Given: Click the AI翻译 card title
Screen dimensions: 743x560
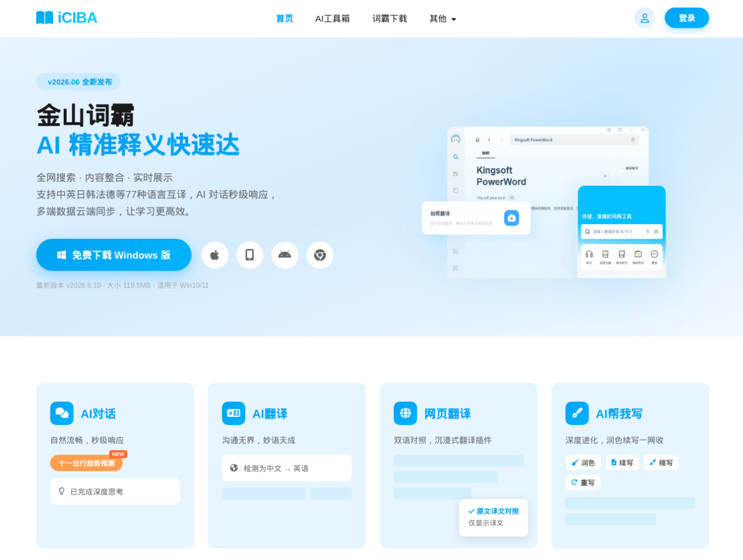Looking at the screenshot, I should click(269, 414).
